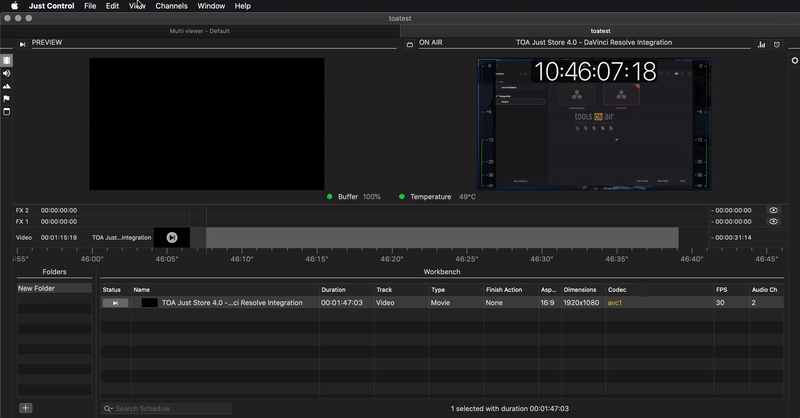Click the avc1 codec value
Image resolution: width=800 pixels, height=418 pixels.
click(615, 303)
